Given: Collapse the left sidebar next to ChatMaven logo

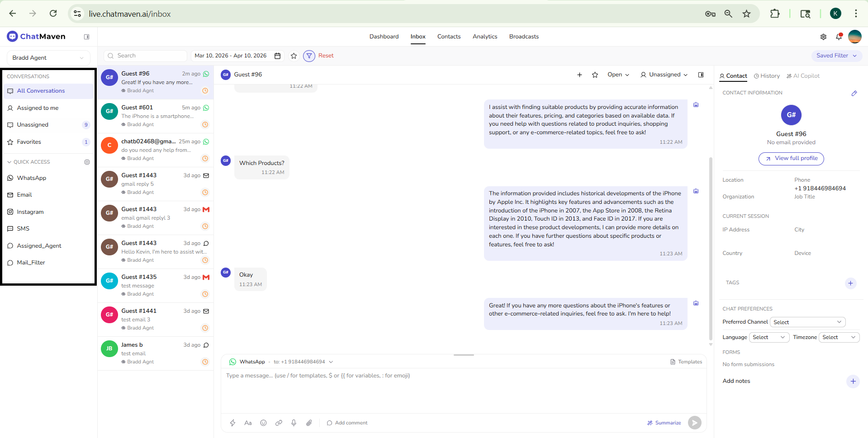Looking at the screenshot, I should (86, 37).
